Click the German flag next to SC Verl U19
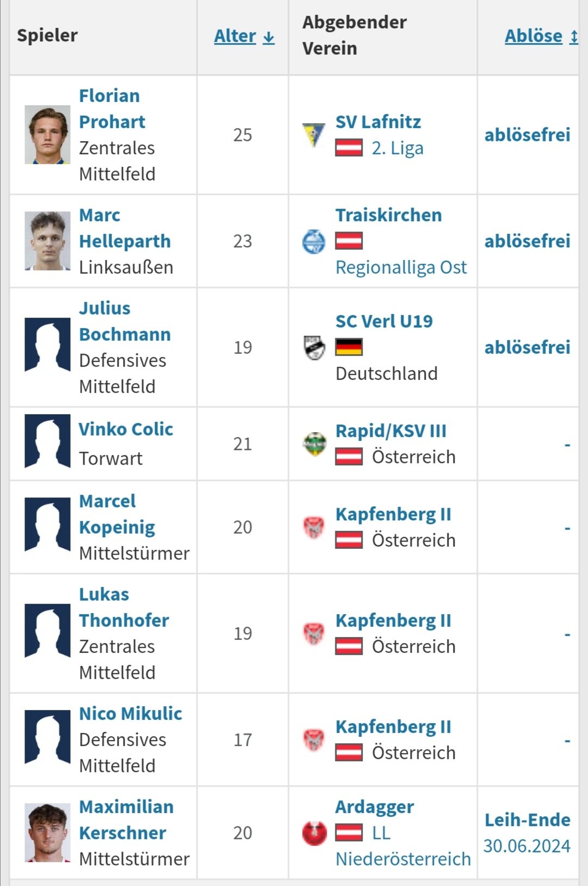The image size is (588, 886). [x=349, y=347]
